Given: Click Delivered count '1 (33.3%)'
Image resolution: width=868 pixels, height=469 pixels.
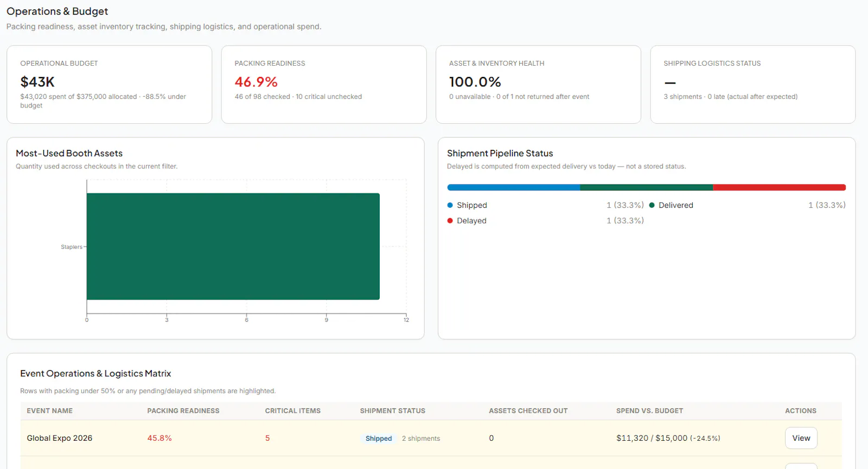Looking at the screenshot, I should (827, 205).
